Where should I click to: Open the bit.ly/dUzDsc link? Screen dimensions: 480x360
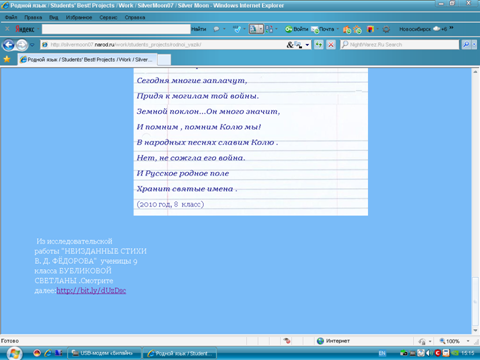(91, 291)
